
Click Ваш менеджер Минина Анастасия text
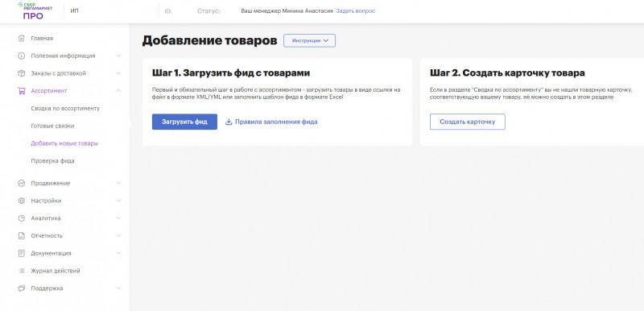click(x=287, y=11)
